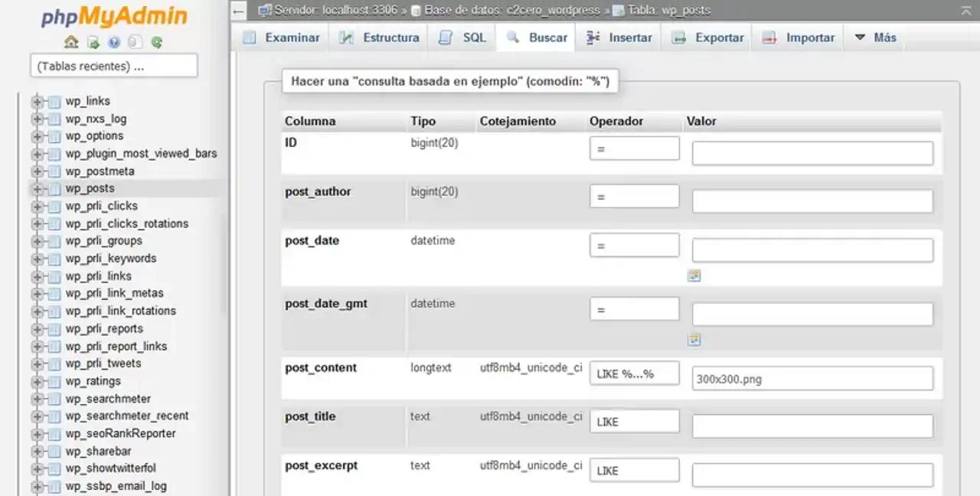Image resolution: width=980 pixels, height=496 pixels.
Task: Expand the wp_prli_reports tree node
Action: pos(37,328)
